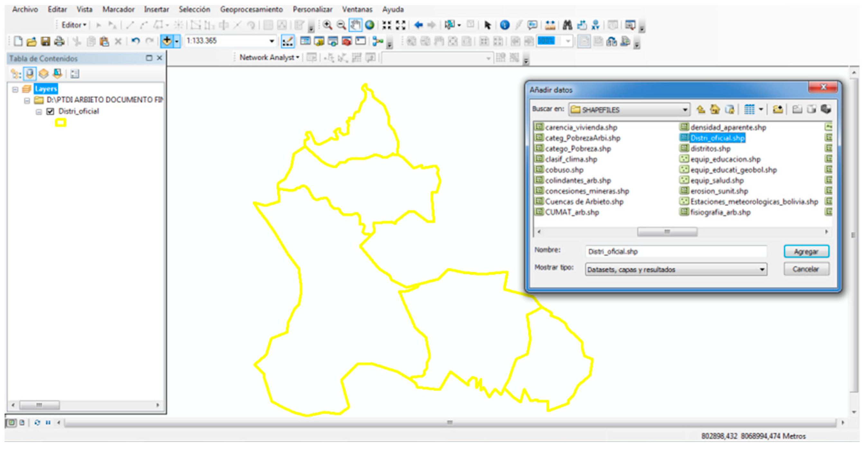Open the Geoprocesamiento menu
Screen dimensions: 868x449
point(251,9)
